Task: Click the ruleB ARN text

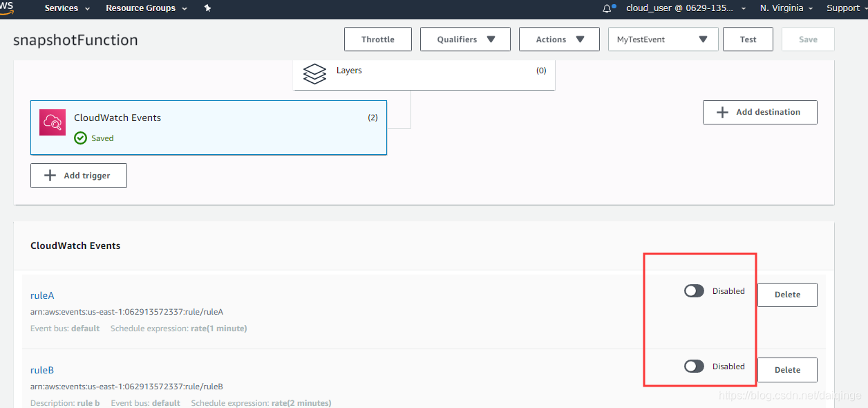Action: tap(126, 387)
